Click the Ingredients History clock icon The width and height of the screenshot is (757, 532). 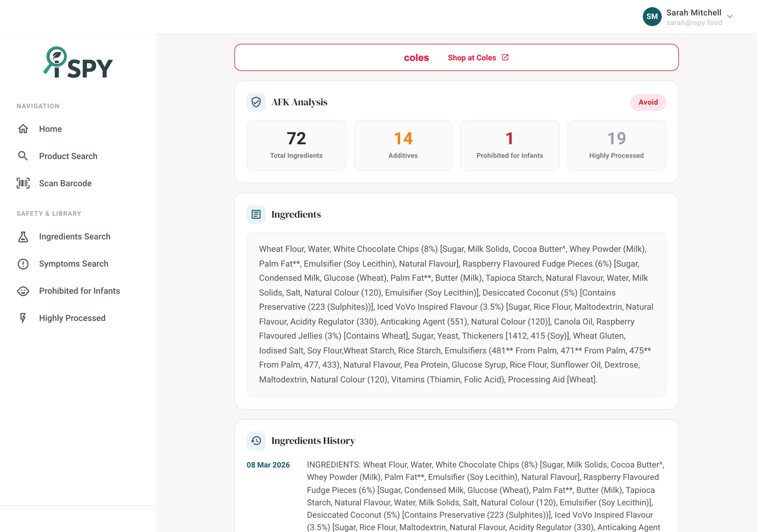point(256,441)
